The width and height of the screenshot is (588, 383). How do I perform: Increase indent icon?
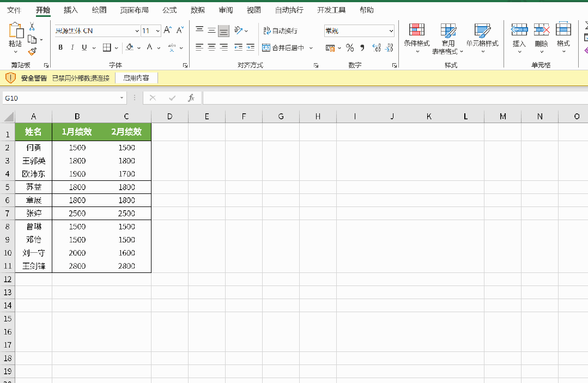pos(251,47)
